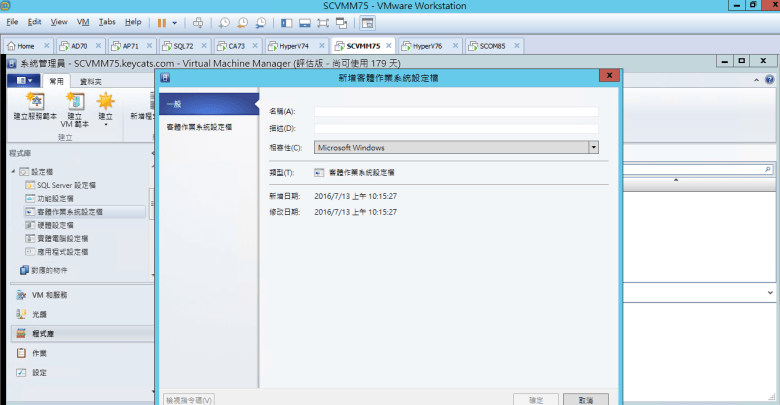780x405 pixels.
Task: Open the VM menu in VMware
Action: pyautogui.click(x=83, y=21)
